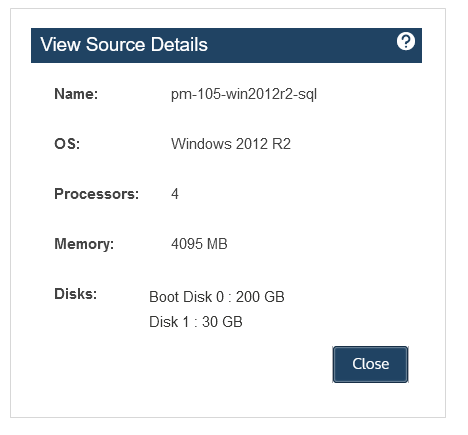
Task: Open help via the question mark icon
Action: coord(406,41)
